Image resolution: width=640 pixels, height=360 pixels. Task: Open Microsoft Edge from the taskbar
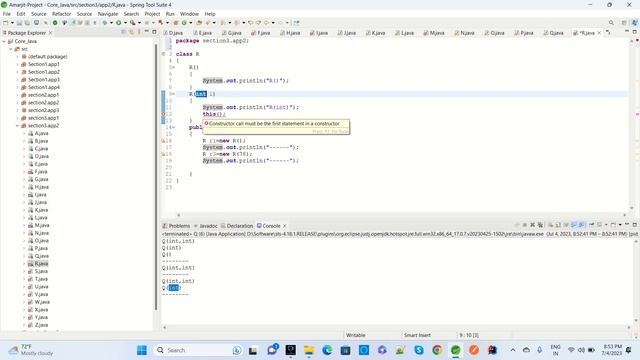[327, 350]
